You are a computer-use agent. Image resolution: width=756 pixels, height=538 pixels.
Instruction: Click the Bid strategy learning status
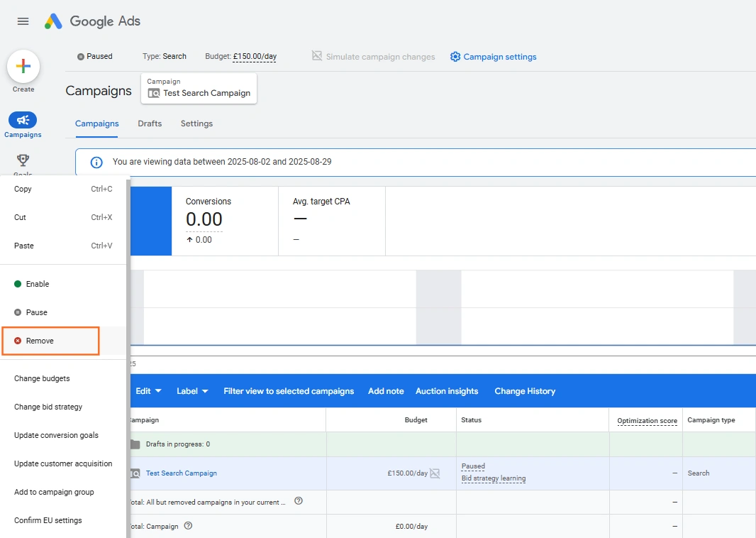coord(494,478)
